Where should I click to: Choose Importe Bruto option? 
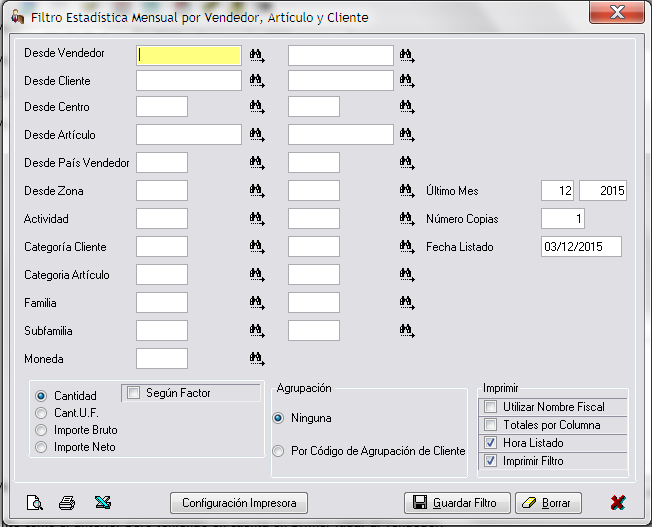(41, 430)
